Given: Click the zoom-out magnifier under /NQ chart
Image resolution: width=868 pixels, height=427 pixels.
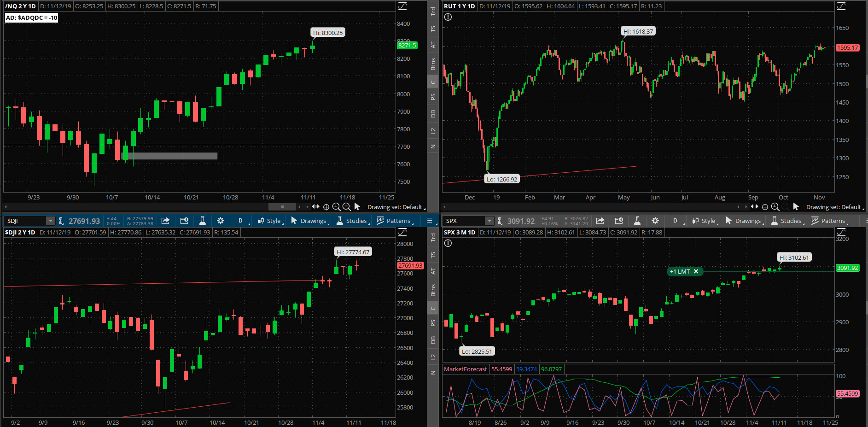Looking at the screenshot, I should [346, 207].
